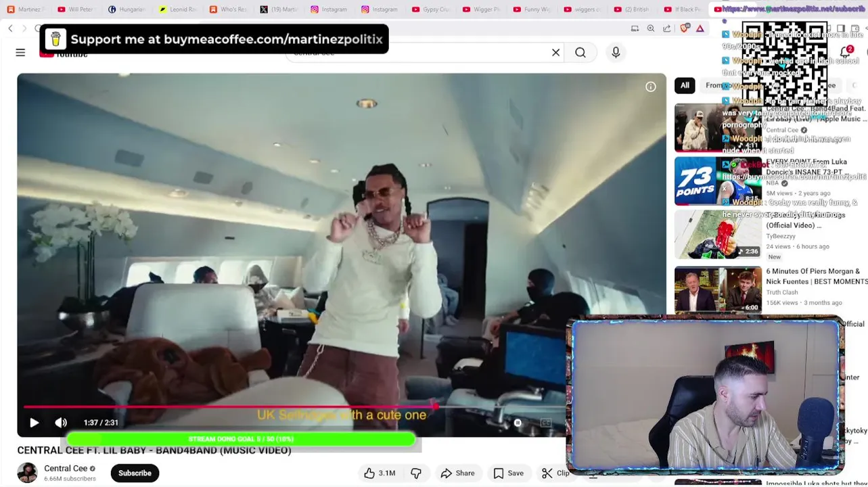
Task: Open the Central Cee channel name link
Action: [x=66, y=468]
